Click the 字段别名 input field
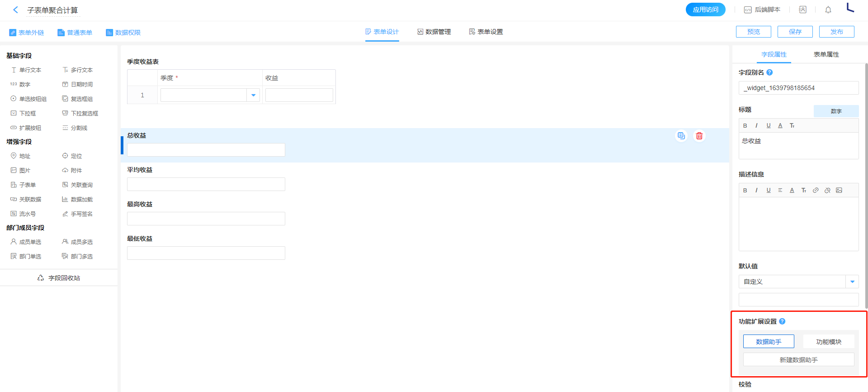Image resolution: width=868 pixels, height=392 pixels. [798, 88]
